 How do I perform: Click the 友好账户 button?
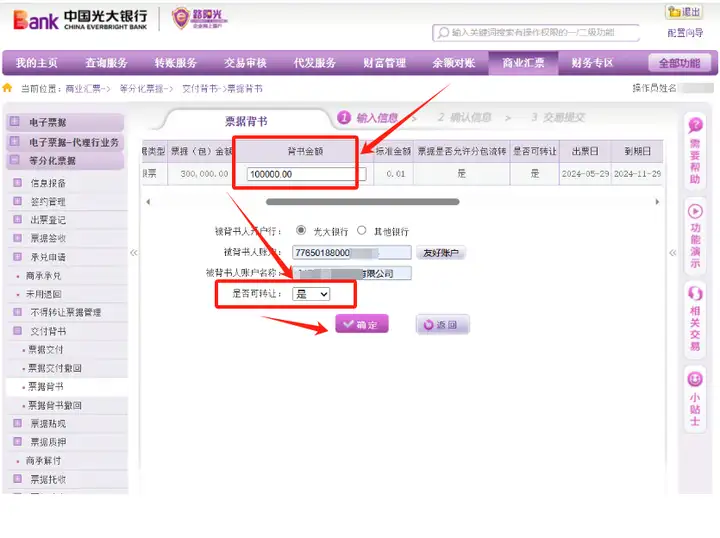(441, 252)
